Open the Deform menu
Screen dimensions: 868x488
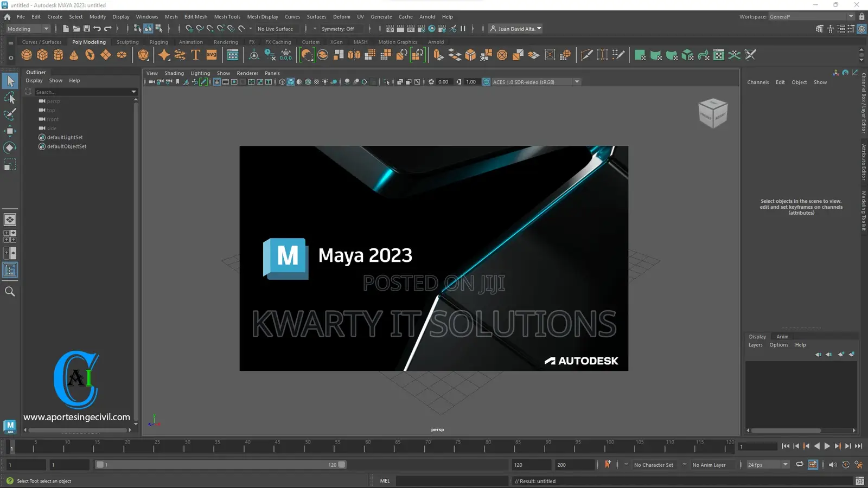click(341, 17)
